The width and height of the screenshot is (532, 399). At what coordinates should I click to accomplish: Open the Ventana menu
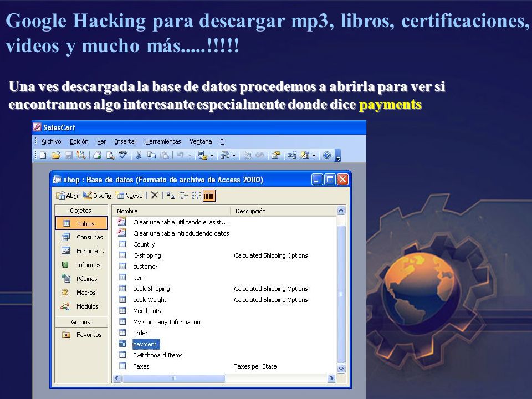201,141
